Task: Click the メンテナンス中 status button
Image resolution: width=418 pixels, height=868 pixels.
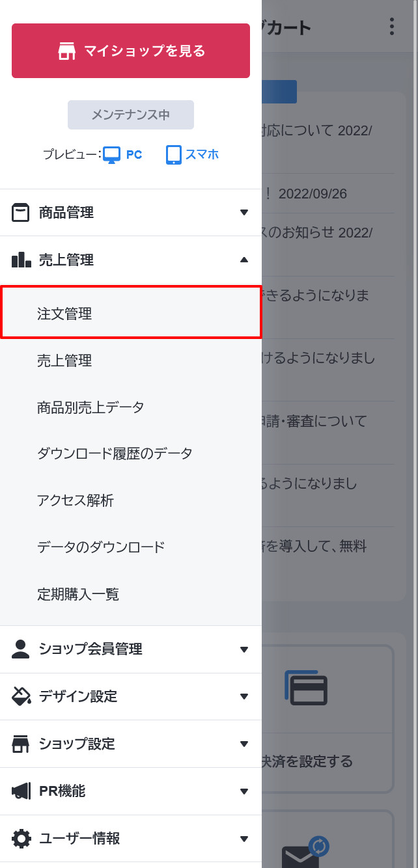Action: (131, 115)
